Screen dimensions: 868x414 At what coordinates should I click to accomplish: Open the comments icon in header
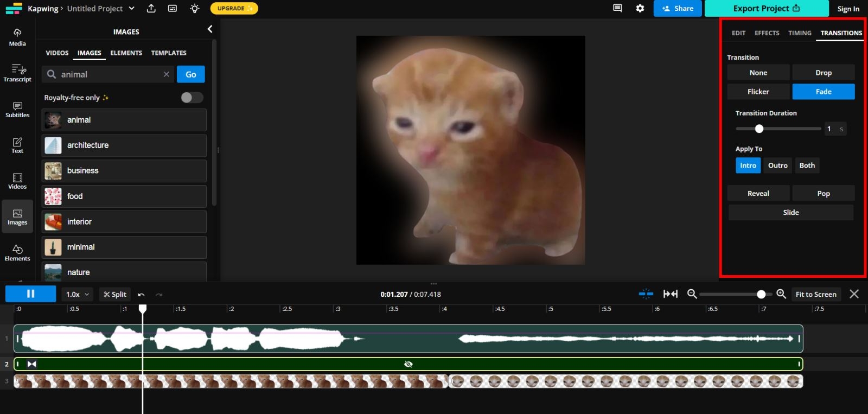(617, 8)
